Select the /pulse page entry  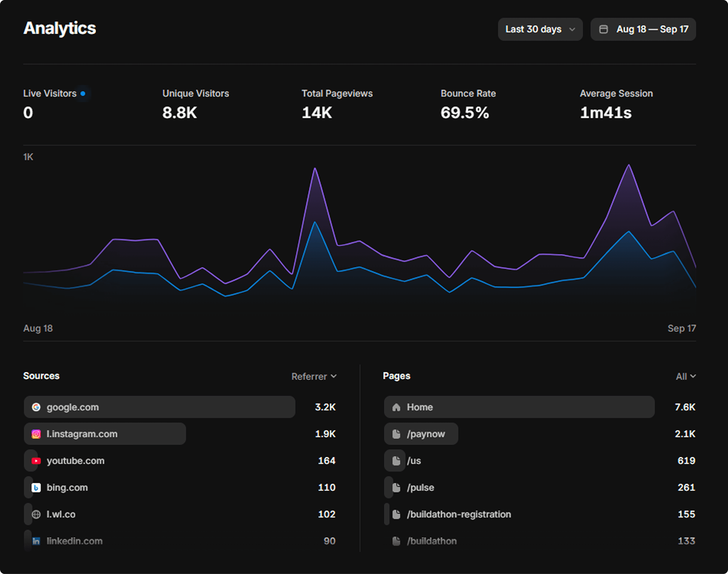[420, 487]
